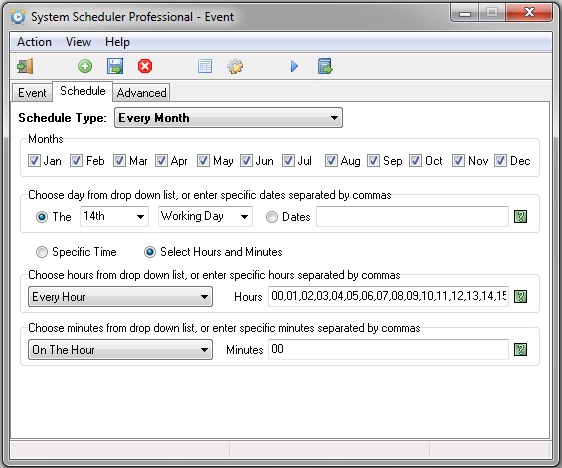This screenshot has height=468, width=562.
Task: Click the exit door toolbar icon
Action: (25, 66)
